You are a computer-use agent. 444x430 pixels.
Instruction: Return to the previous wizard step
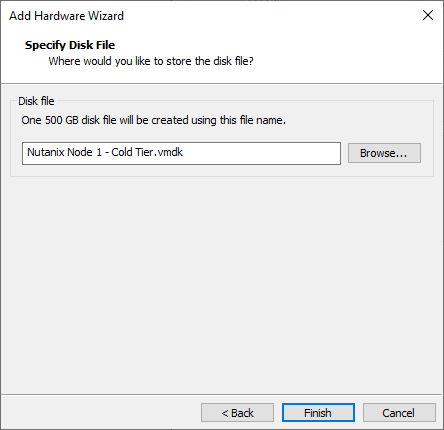coord(237,413)
